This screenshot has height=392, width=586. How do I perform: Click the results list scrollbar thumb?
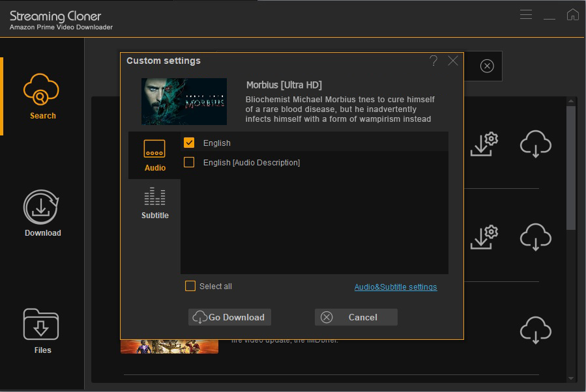pyautogui.click(x=570, y=168)
